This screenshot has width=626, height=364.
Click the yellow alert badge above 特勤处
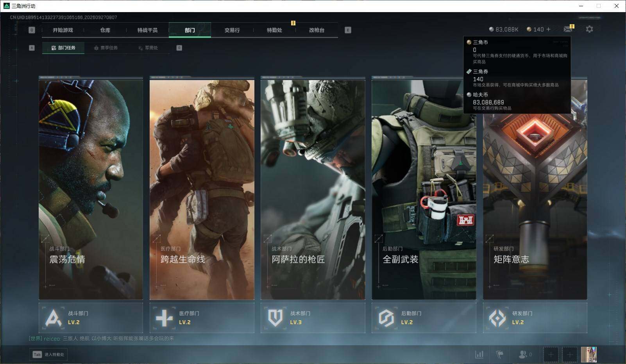click(293, 23)
